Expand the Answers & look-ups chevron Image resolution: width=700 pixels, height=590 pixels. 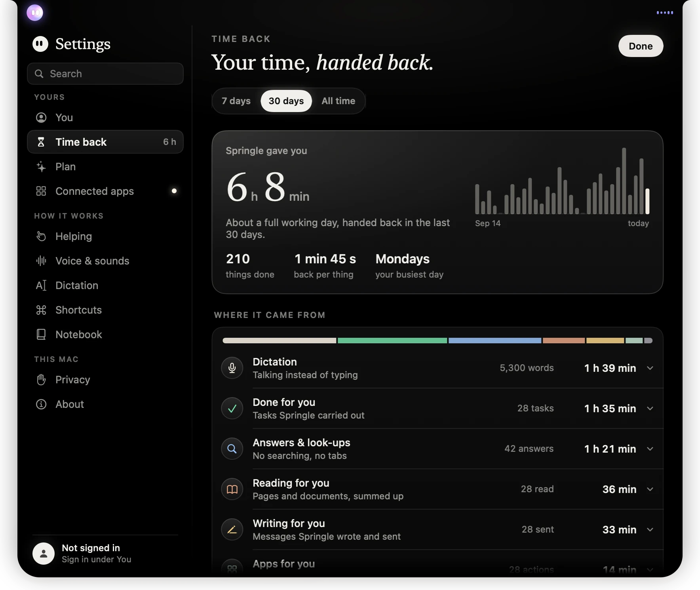(650, 449)
